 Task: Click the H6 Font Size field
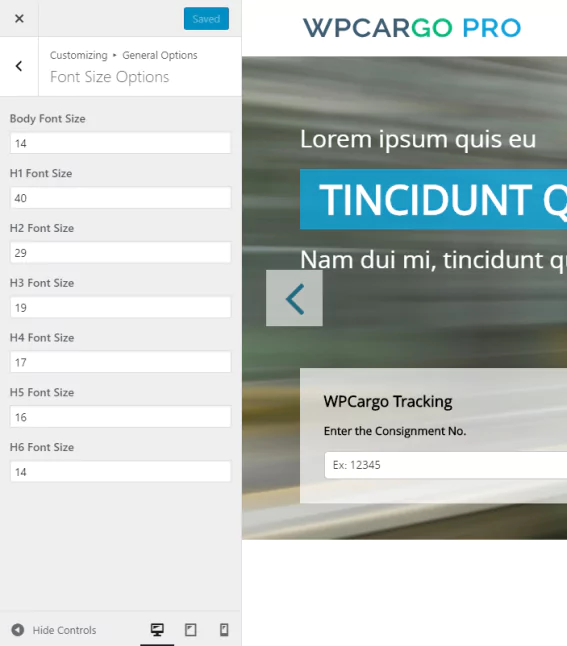(x=120, y=472)
